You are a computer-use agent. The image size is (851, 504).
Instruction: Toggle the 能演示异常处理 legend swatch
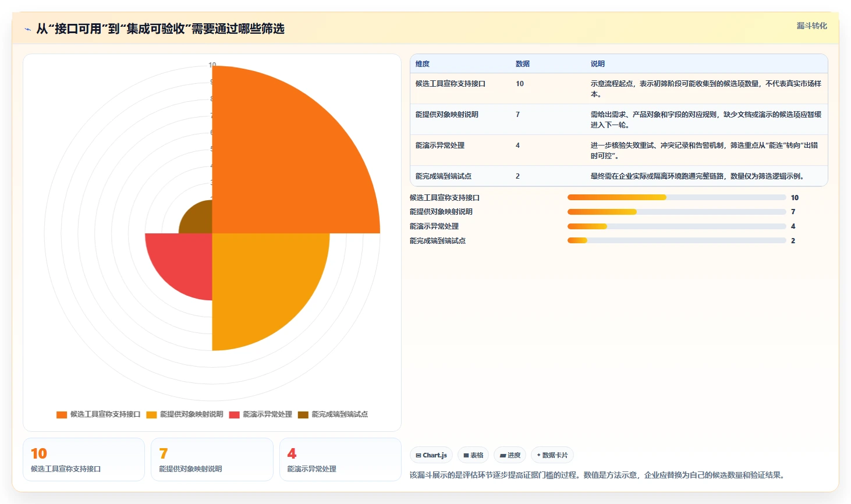tap(234, 414)
